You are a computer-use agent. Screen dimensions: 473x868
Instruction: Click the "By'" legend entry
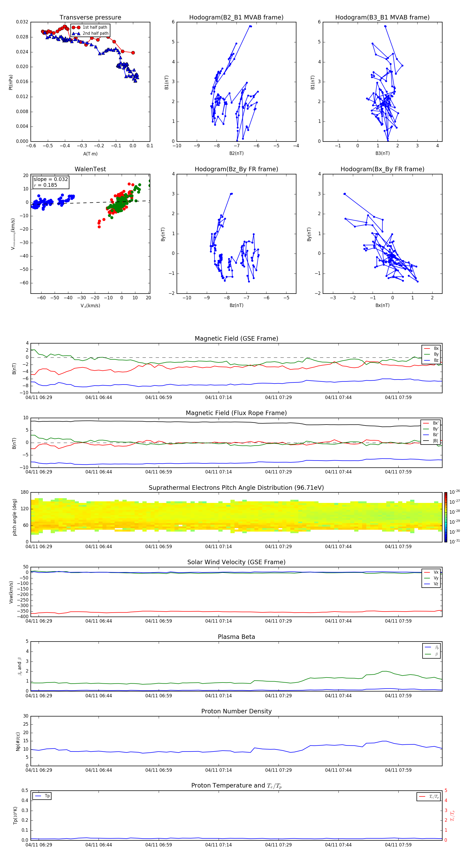431,429
